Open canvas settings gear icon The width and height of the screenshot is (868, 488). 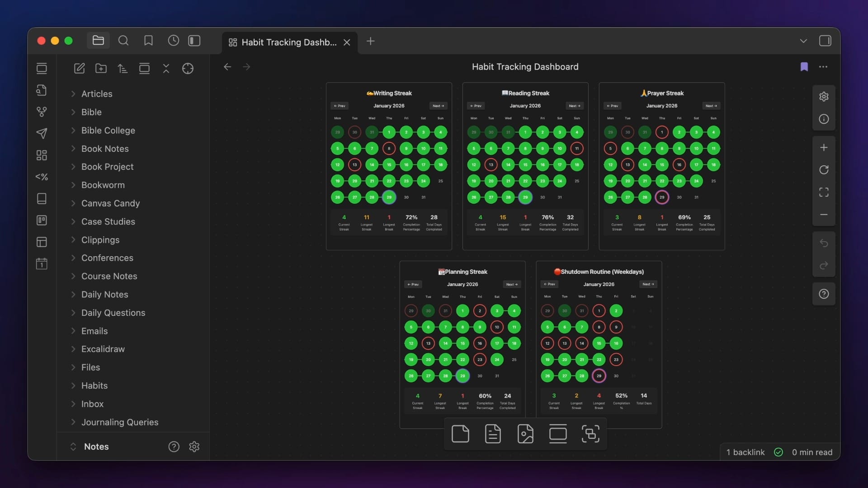coord(824,97)
